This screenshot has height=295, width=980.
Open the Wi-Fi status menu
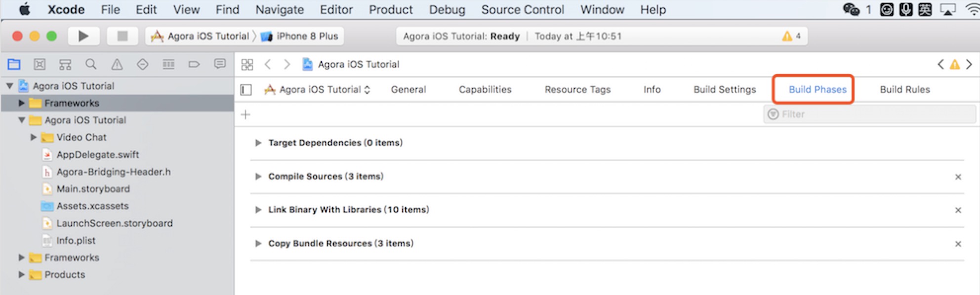[x=973, y=9]
